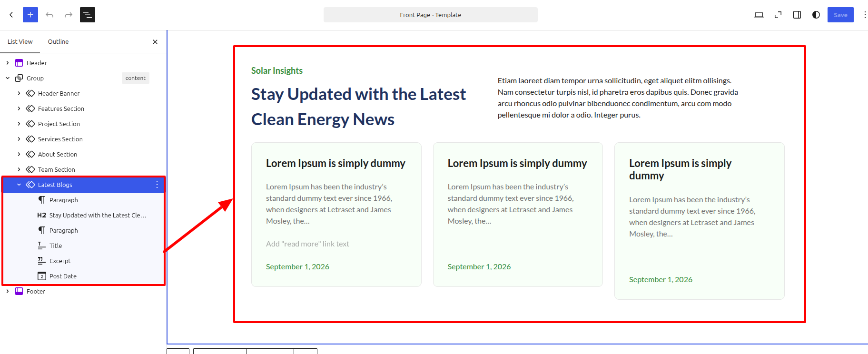Click the undo arrow icon
Image resolution: width=868 pixels, height=354 pixels.
[x=49, y=15]
